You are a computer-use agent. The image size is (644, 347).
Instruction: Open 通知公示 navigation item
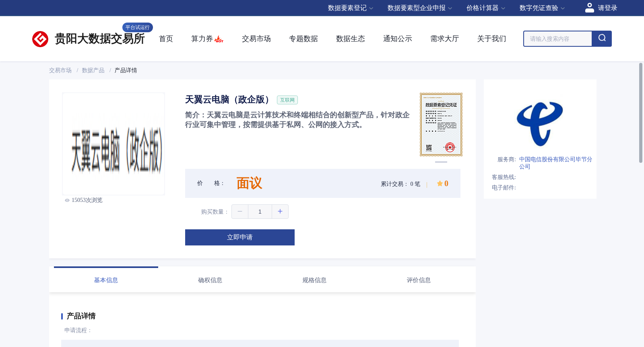click(398, 39)
